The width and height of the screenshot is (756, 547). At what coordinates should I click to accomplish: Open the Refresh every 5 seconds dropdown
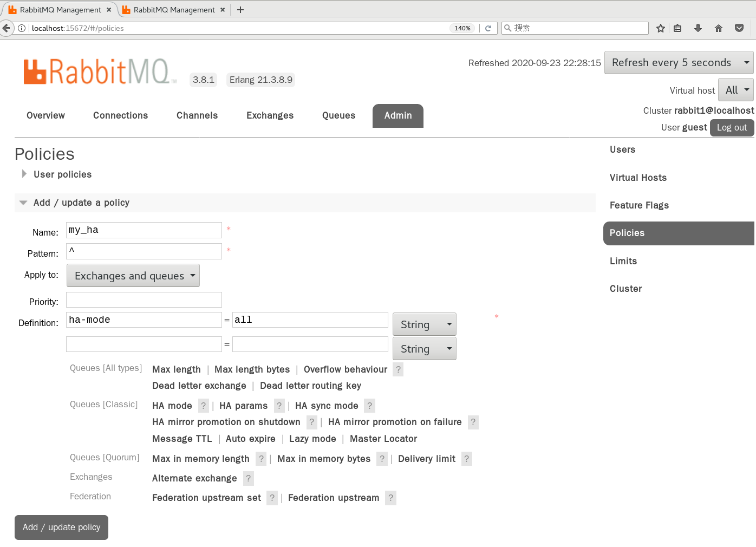tap(679, 63)
